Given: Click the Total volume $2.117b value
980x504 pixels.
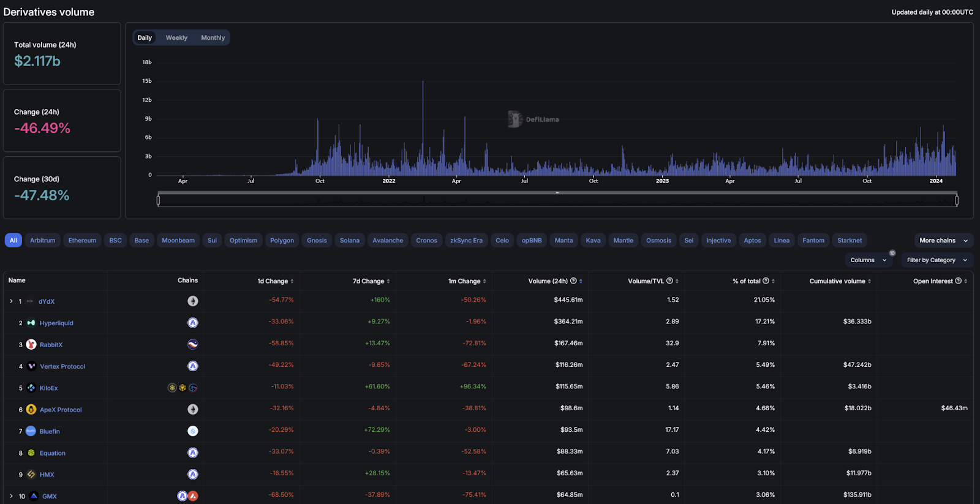Looking at the screenshot, I should pyautogui.click(x=37, y=61).
